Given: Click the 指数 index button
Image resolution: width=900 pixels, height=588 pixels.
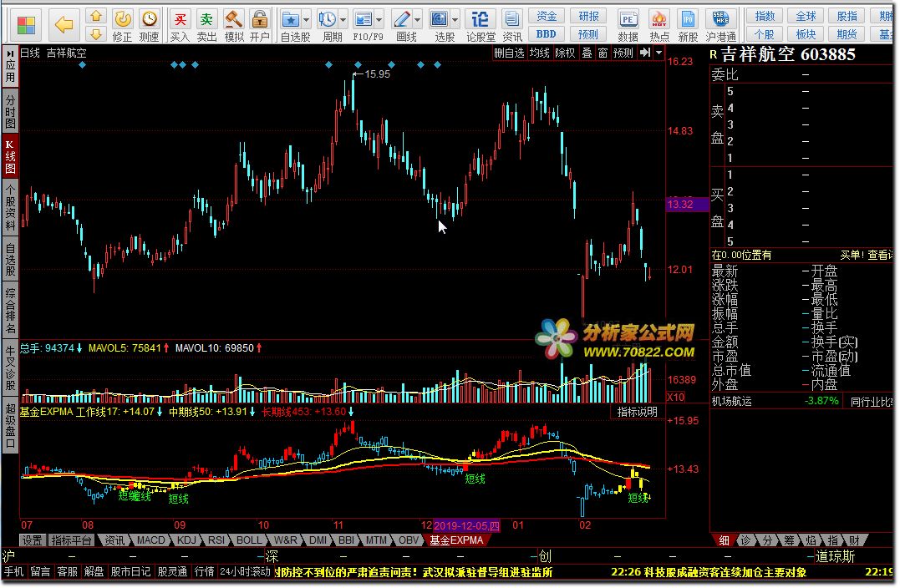Looking at the screenshot, I should pos(765,16).
